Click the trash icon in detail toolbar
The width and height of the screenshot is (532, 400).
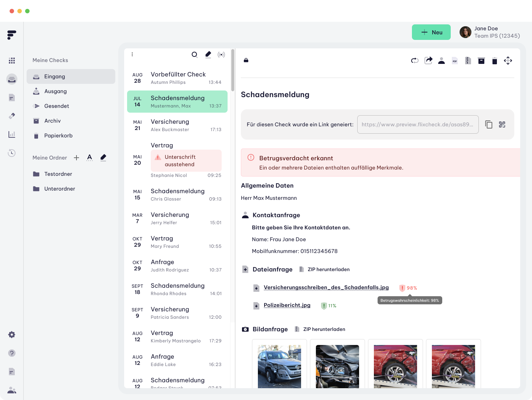point(494,61)
